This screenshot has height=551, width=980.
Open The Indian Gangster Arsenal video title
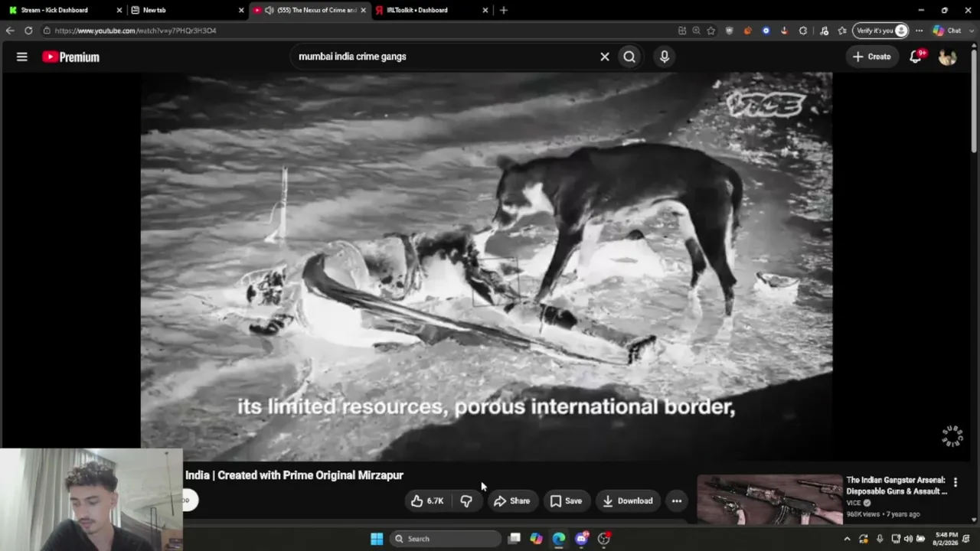[897, 486]
